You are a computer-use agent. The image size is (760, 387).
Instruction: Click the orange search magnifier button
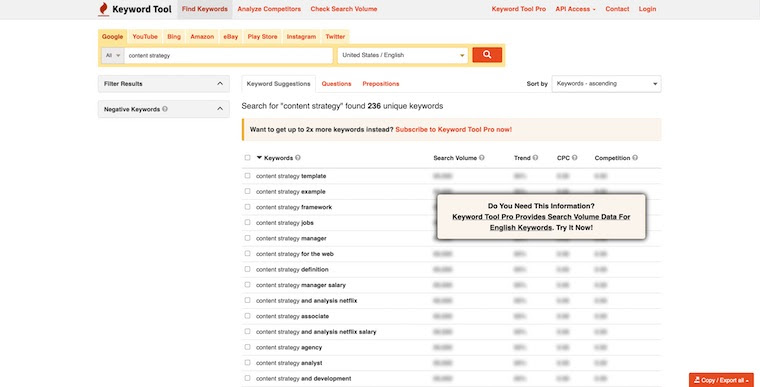pyautogui.click(x=487, y=55)
